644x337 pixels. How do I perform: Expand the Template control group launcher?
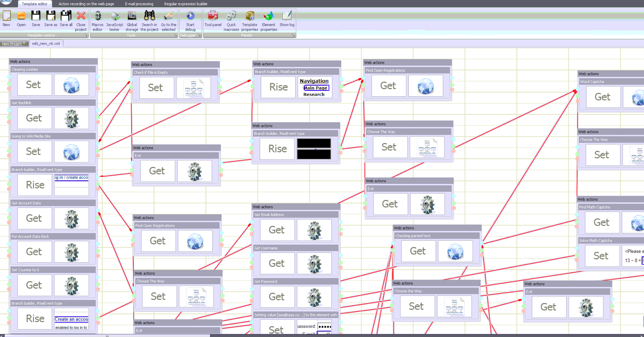point(86,36)
